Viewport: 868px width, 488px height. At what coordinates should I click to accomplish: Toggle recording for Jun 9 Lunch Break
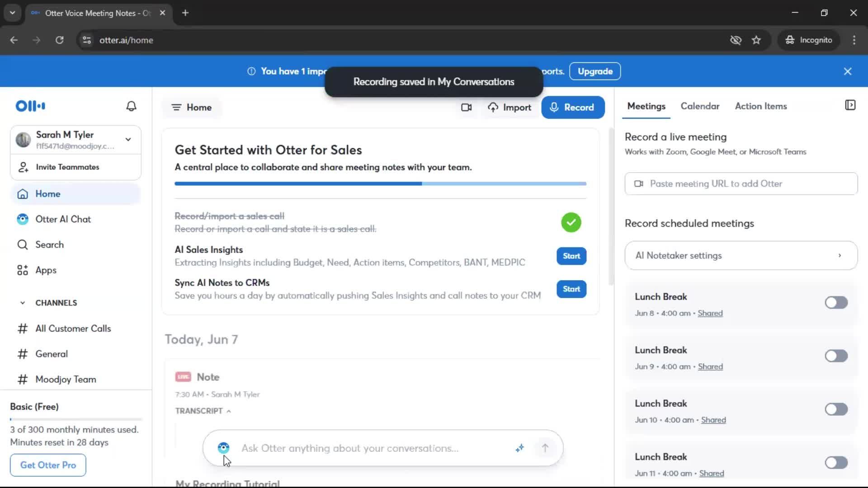tap(836, 356)
